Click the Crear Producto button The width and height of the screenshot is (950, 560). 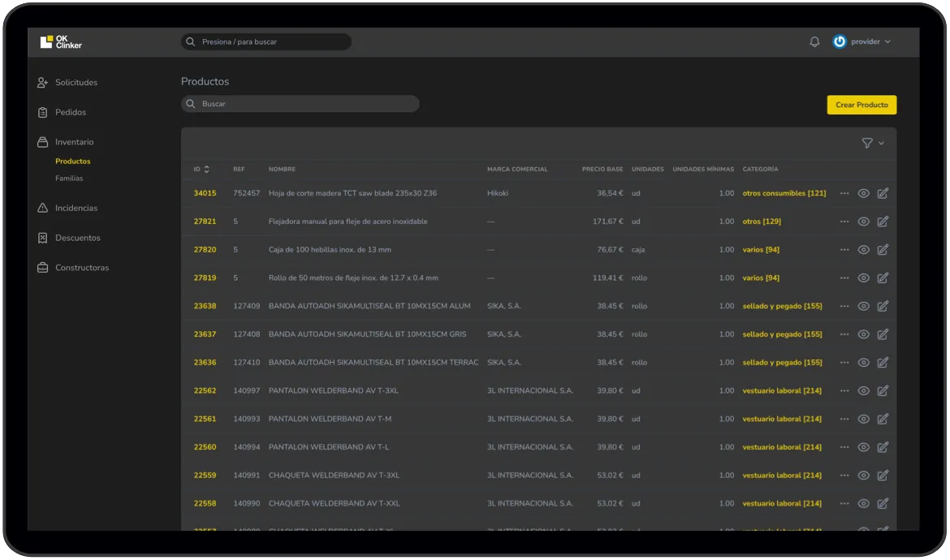pos(861,105)
